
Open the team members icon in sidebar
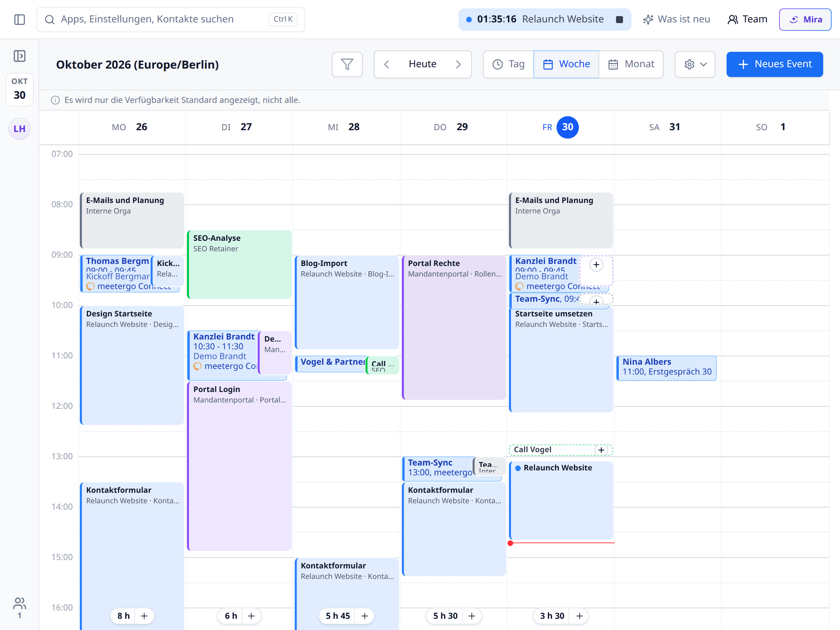[19, 607]
